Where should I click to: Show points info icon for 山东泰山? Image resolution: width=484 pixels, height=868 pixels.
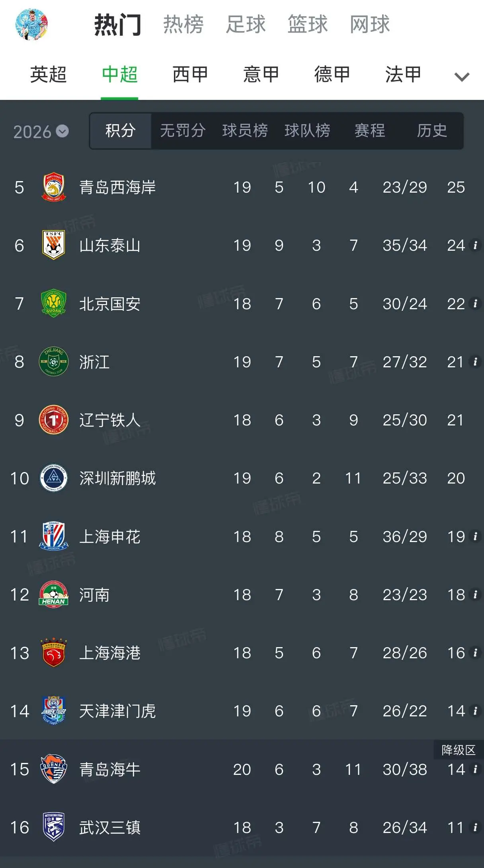point(475,245)
